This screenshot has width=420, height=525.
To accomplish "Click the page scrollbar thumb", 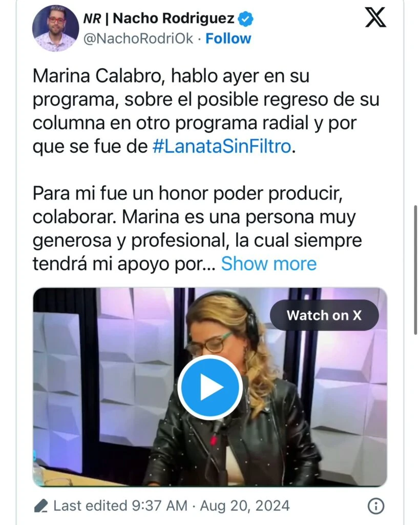I will (x=416, y=270).
